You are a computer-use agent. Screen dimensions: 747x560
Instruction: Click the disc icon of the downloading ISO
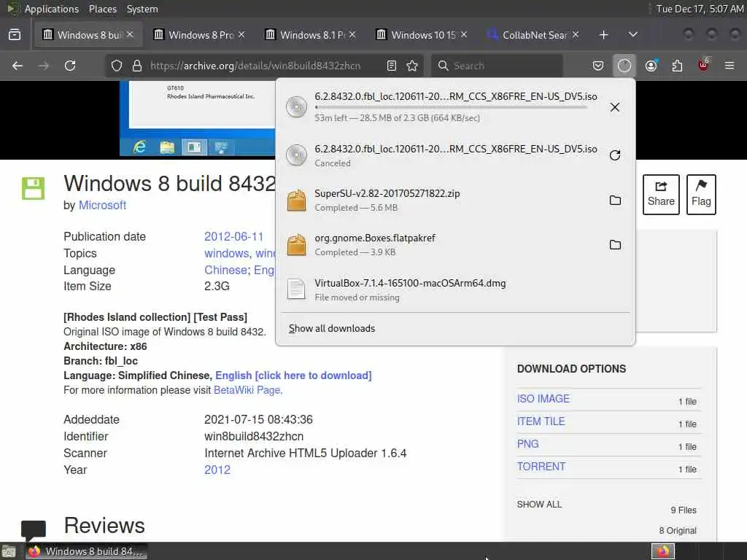pos(296,107)
